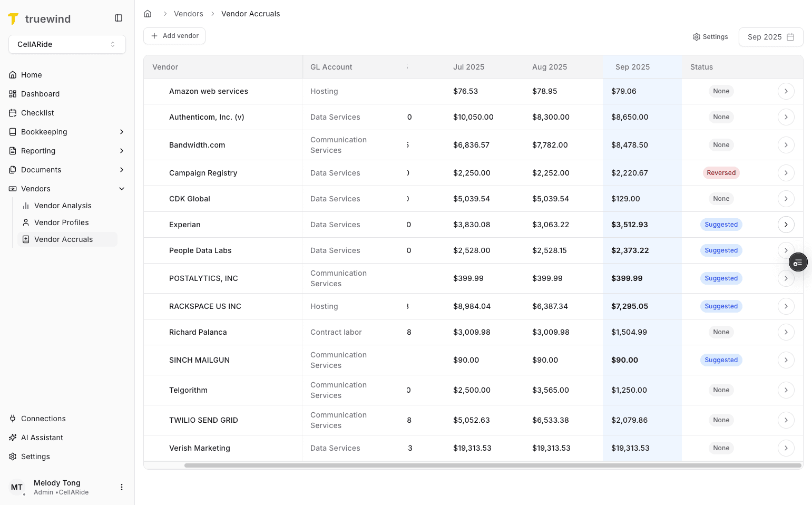Open Authenticom, Inc. row arrow
The width and height of the screenshot is (812, 505).
pos(786,117)
